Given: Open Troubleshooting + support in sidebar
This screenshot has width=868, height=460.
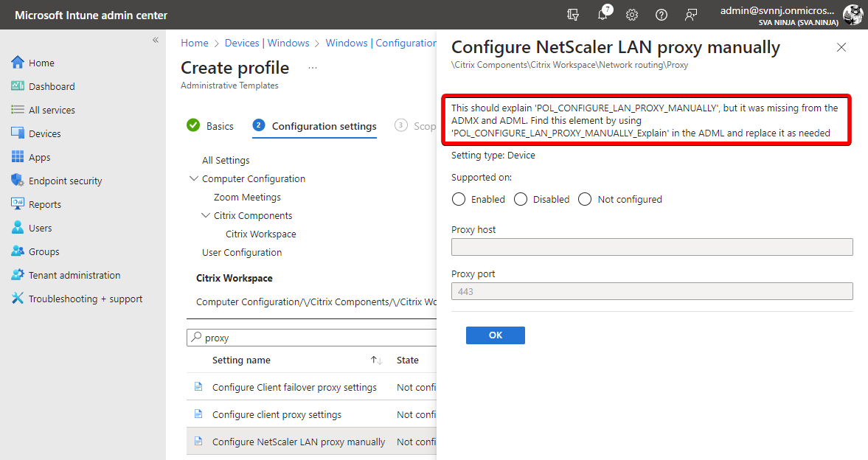Looking at the screenshot, I should click(86, 299).
